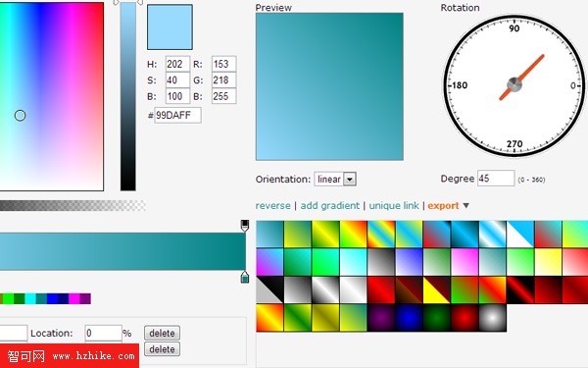Viewport: 588px width, 368px height.
Task: Click the rotation dial at 180 mark
Action: (x=460, y=85)
